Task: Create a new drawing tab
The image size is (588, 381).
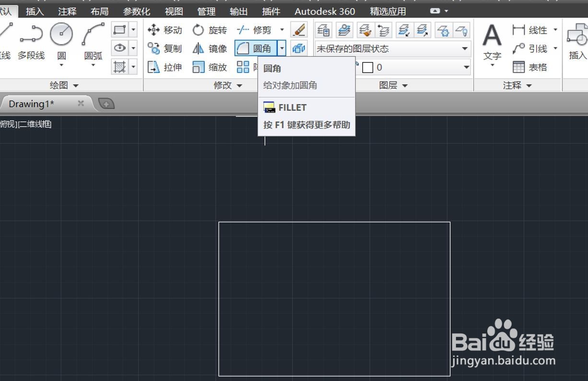Action: 106,103
